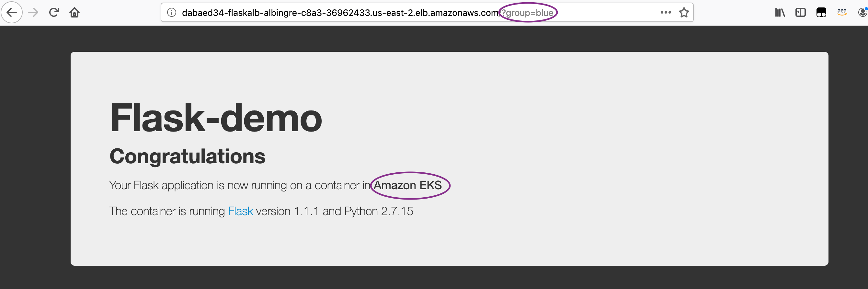
Task: Open the page actions three-dot menu
Action: tap(666, 13)
